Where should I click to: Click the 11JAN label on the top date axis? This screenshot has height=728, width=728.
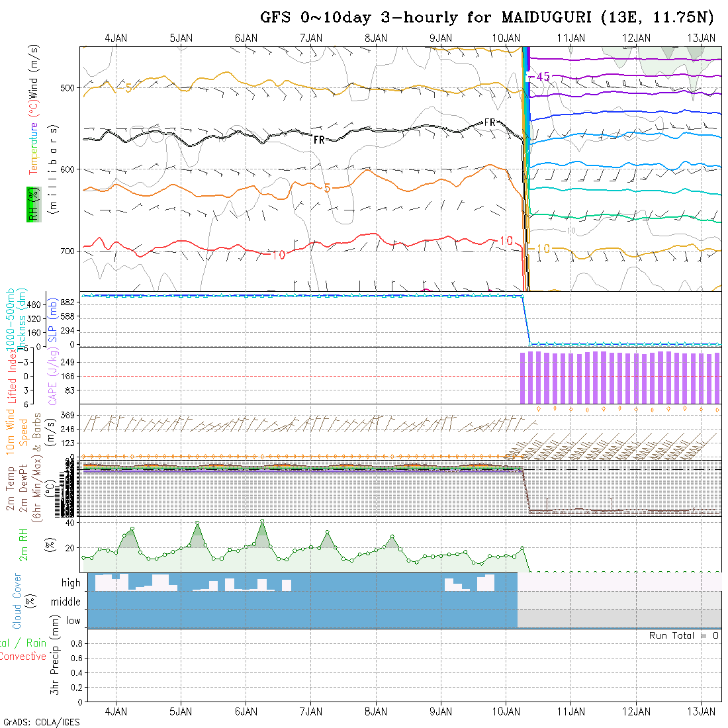coord(571,38)
